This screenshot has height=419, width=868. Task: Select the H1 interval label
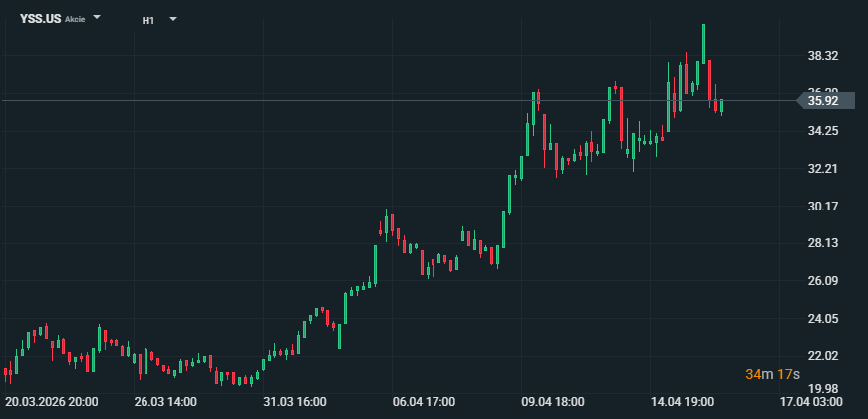(148, 19)
